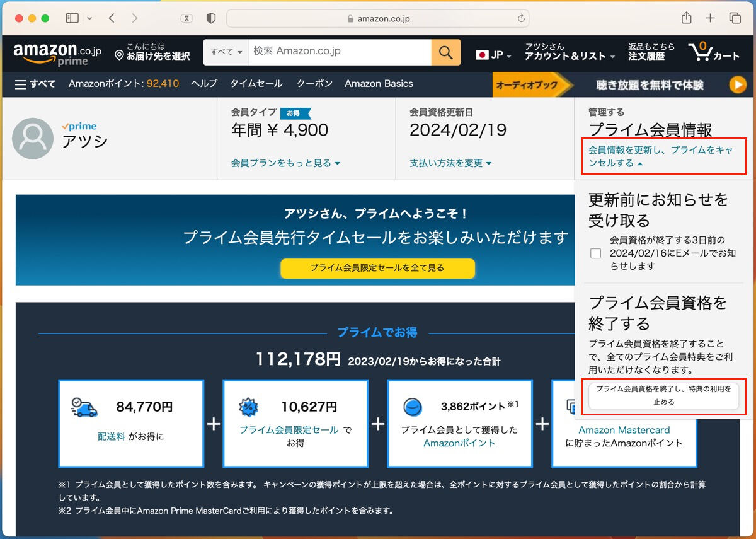Click the delivery truck icon

click(84, 407)
